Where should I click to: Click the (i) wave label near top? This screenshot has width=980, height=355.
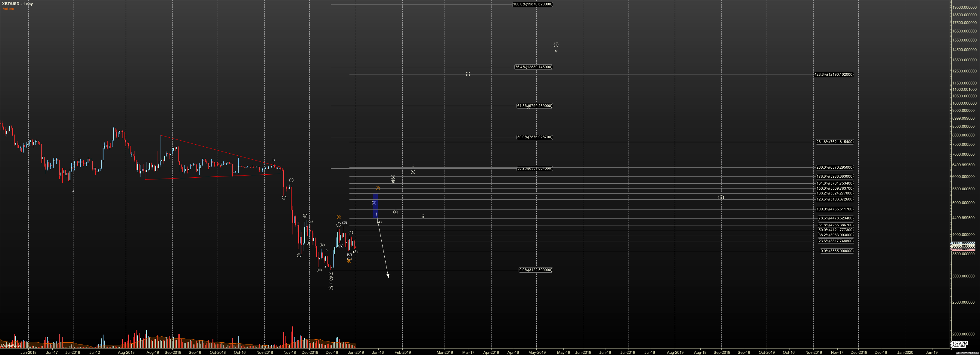tap(556, 44)
